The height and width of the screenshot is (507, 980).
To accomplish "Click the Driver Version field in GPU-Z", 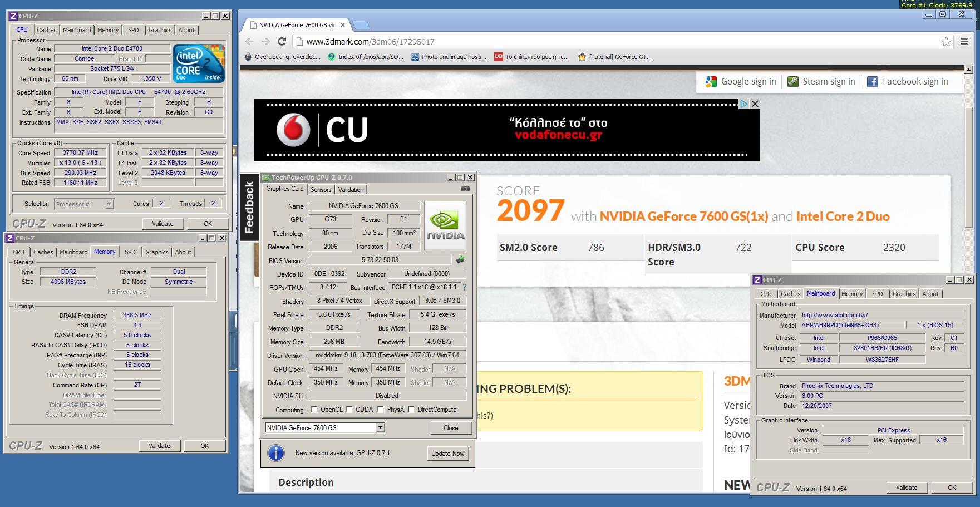I will click(387, 355).
